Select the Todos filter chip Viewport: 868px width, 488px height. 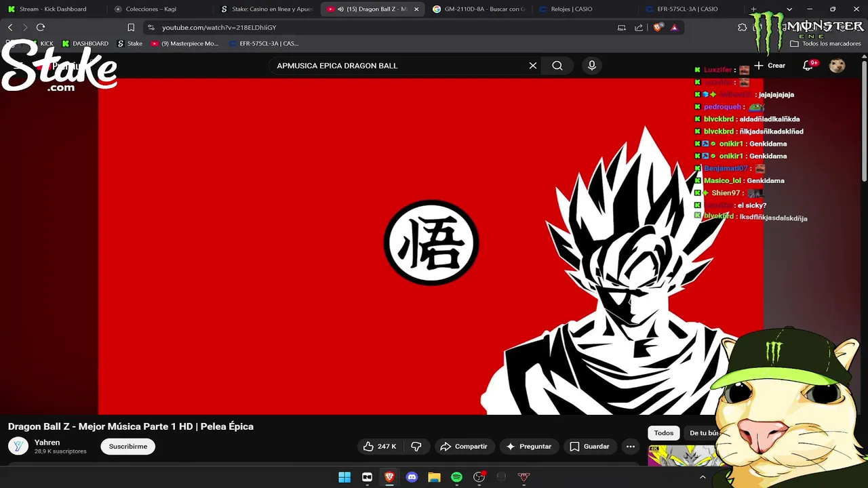[664, 433]
